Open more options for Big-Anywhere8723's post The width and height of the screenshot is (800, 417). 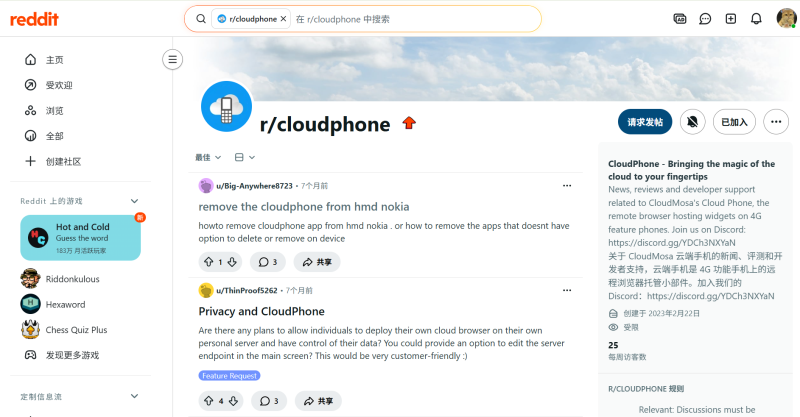pyautogui.click(x=567, y=186)
